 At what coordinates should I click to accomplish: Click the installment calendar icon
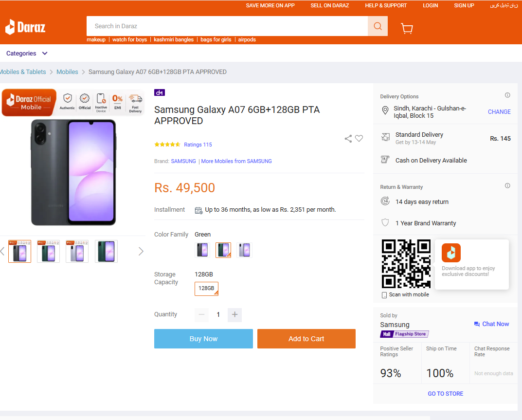[198, 210]
